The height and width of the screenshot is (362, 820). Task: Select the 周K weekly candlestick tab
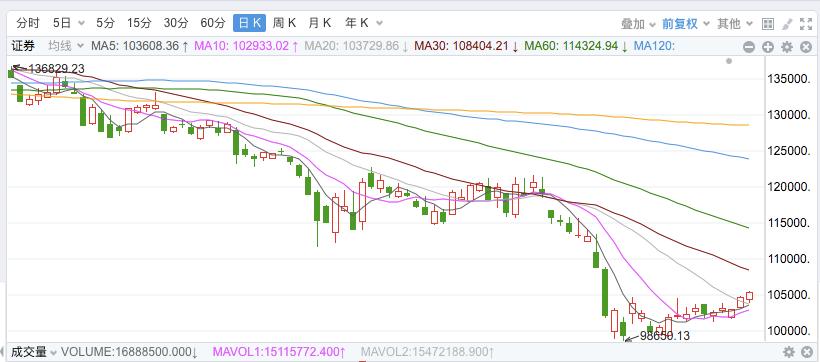coord(284,23)
